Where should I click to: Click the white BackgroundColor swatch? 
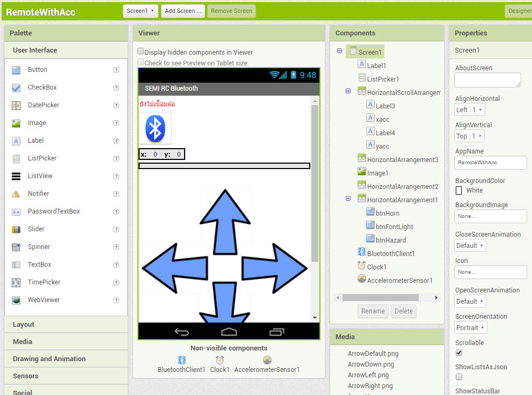[x=459, y=191]
